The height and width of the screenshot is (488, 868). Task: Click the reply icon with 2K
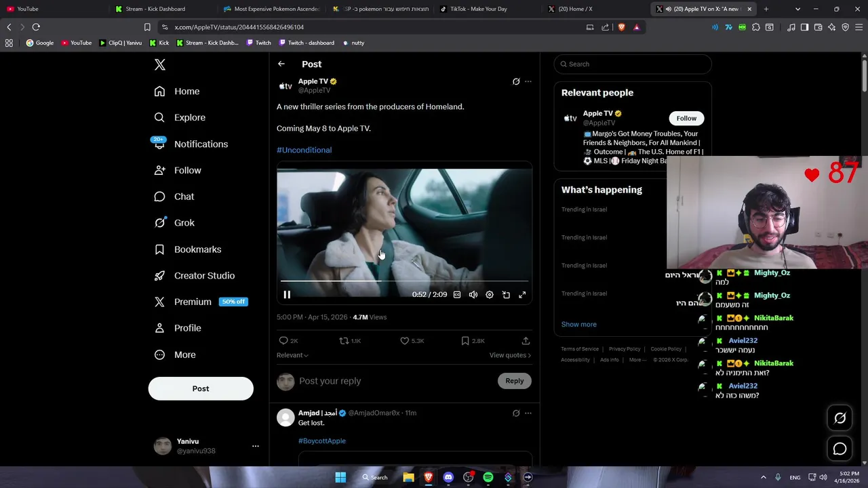(x=288, y=341)
